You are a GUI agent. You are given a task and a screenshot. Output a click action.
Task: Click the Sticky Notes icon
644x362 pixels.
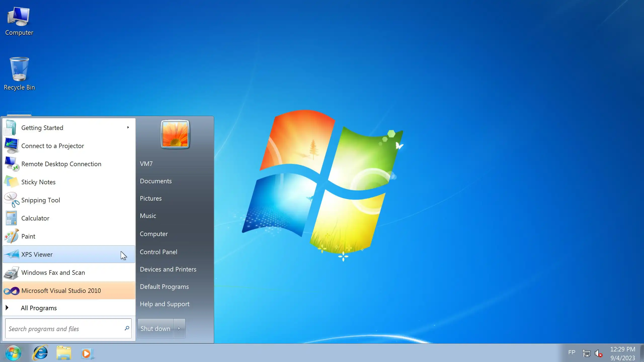11,182
